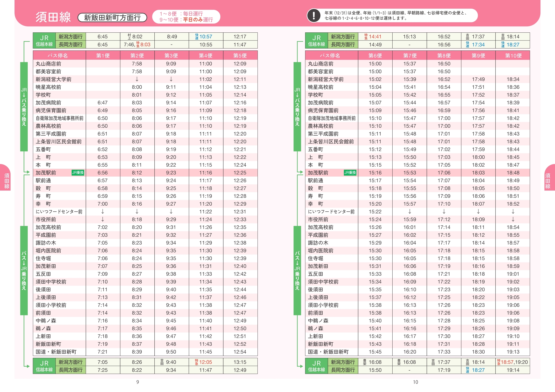Click the JR乗換 badge on left table
Screen dimensions: 555x392
coord(78,173)
